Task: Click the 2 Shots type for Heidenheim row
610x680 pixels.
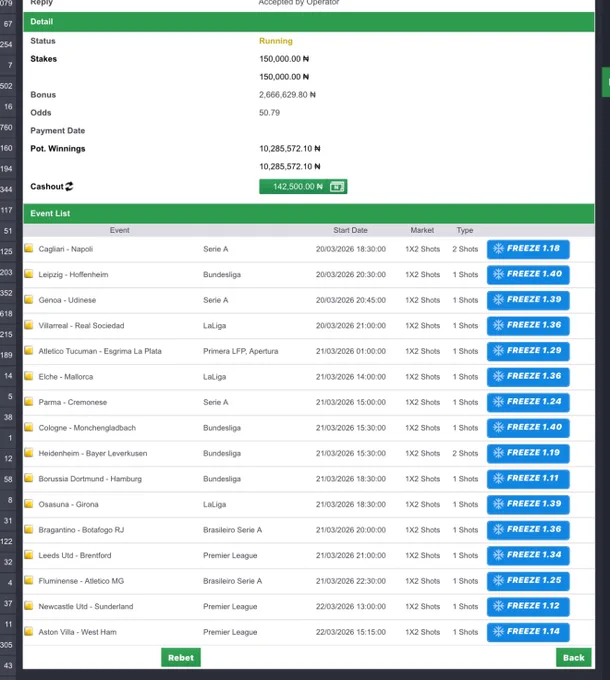Action: 465,453
